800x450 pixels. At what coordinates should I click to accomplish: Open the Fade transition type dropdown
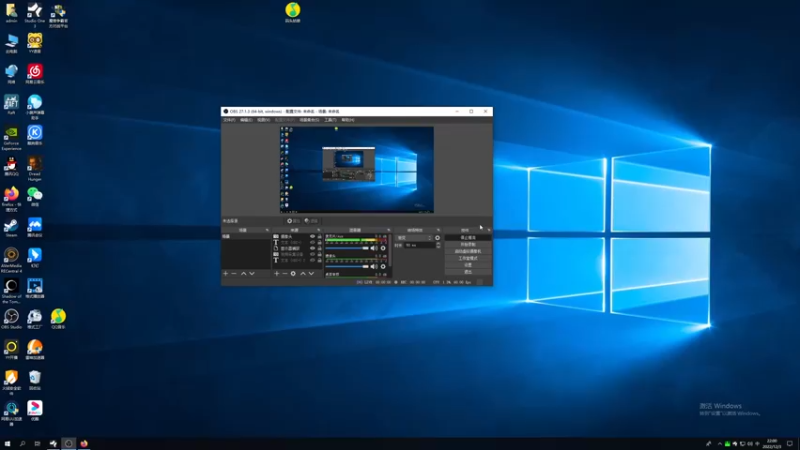point(414,238)
